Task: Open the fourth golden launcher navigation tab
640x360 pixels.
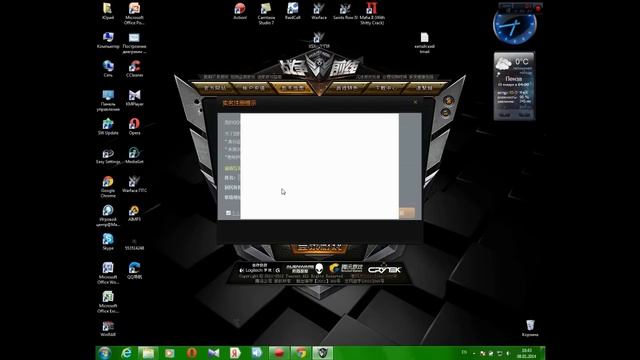Action: (x=347, y=88)
